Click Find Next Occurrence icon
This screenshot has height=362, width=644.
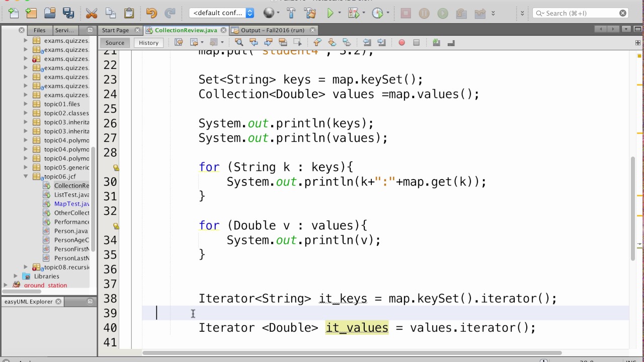click(268, 43)
